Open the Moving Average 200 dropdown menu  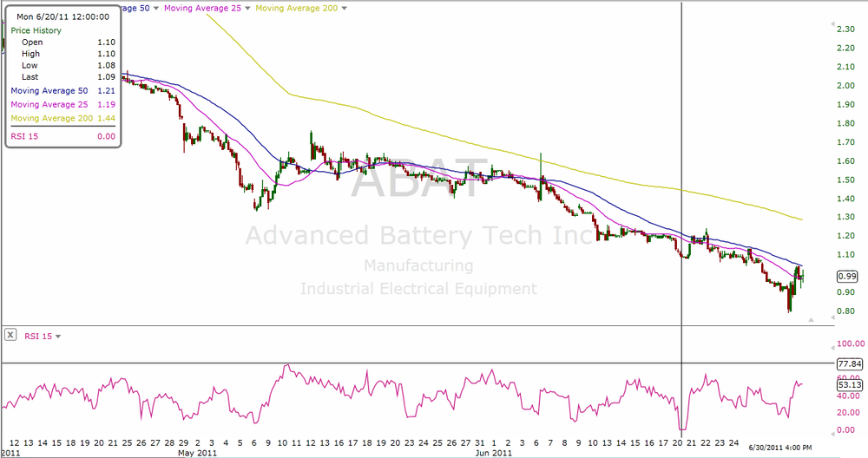345,9
